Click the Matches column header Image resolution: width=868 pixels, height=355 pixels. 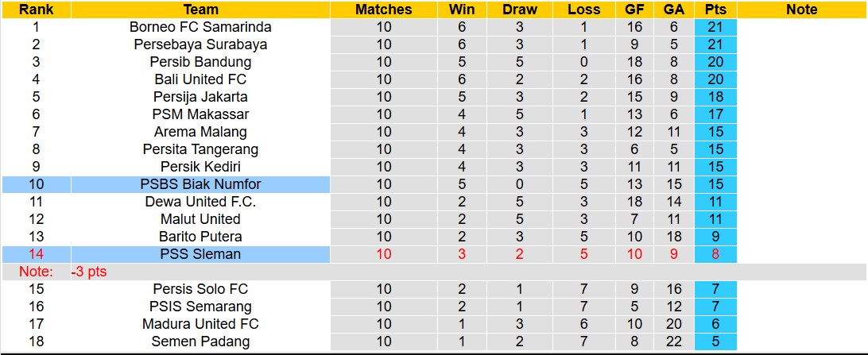(x=384, y=10)
